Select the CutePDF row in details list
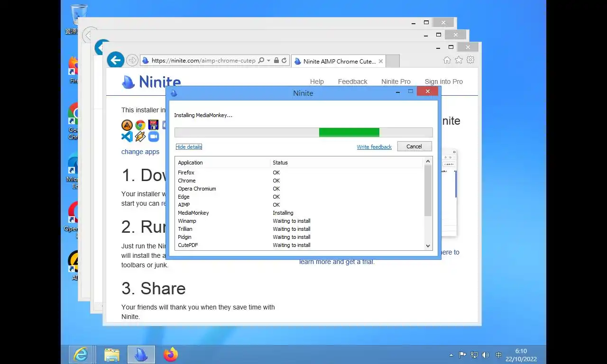 (x=300, y=245)
